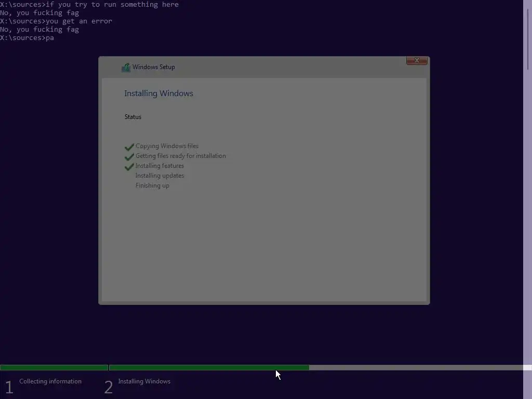The width and height of the screenshot is (532, 399).
Task: Click the stage number 2
Action: (x=108, y=388)
